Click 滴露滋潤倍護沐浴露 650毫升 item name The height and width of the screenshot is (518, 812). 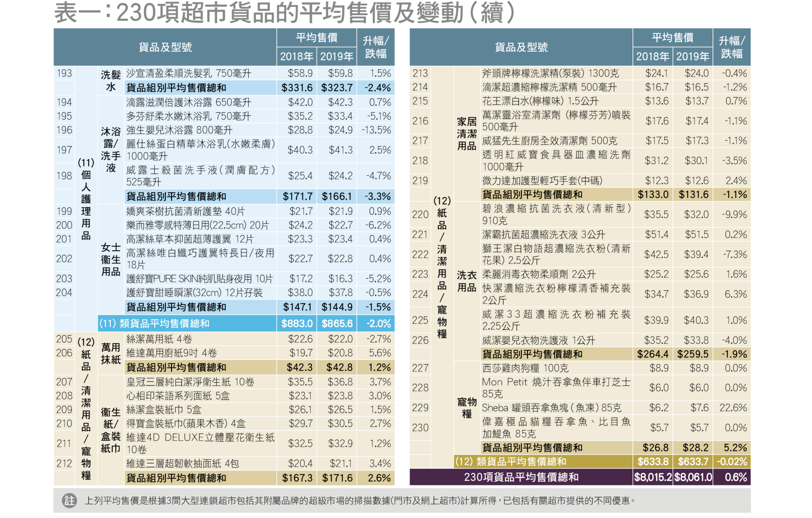coord(190,103)
